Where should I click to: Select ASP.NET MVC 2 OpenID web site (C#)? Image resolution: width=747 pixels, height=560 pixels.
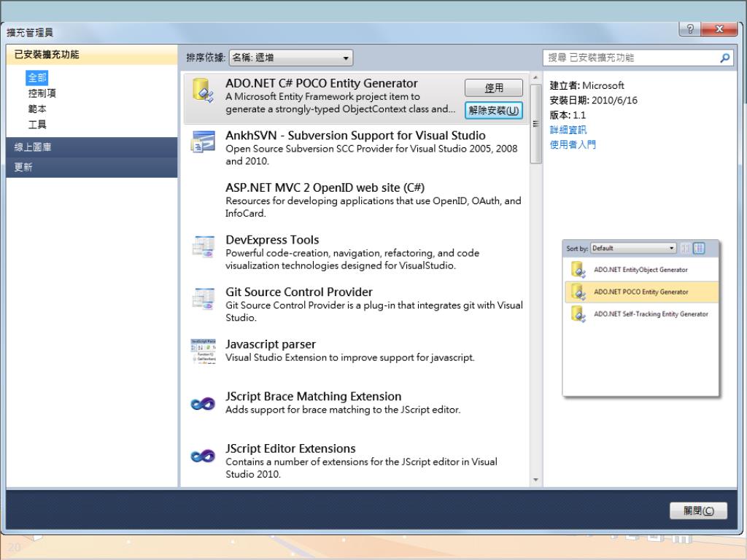click(x=325, y=187)
